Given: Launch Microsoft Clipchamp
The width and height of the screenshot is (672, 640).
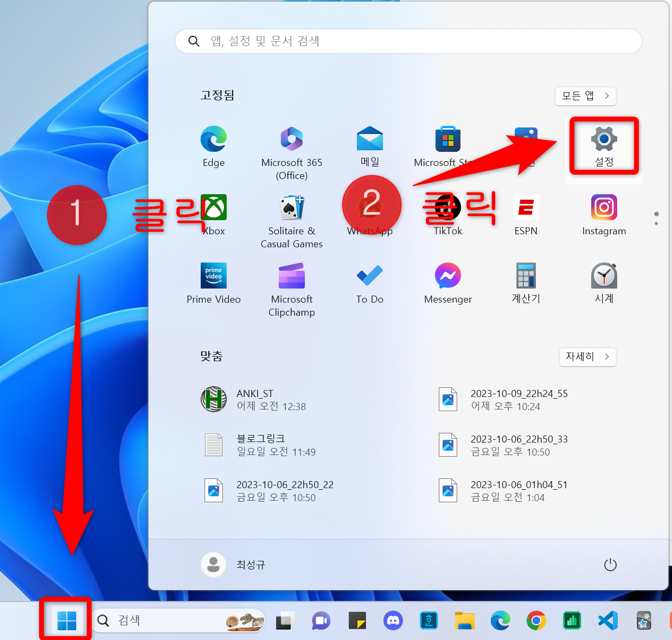Looking at the screenshot, I should pos(292,290).
